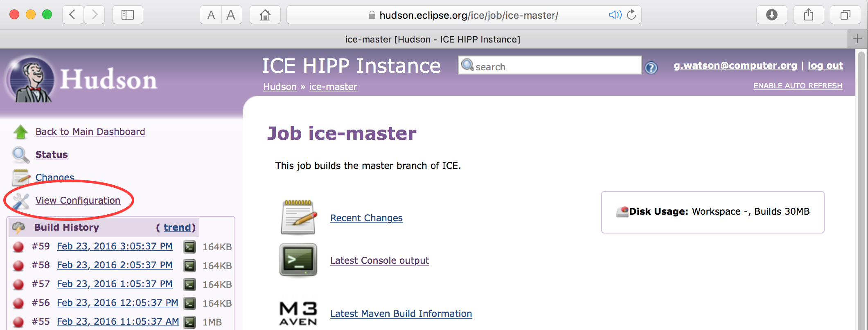Screen dimensions: 868x330
Task: Toggle the Safari sidebar
Action: pos(128,15)
